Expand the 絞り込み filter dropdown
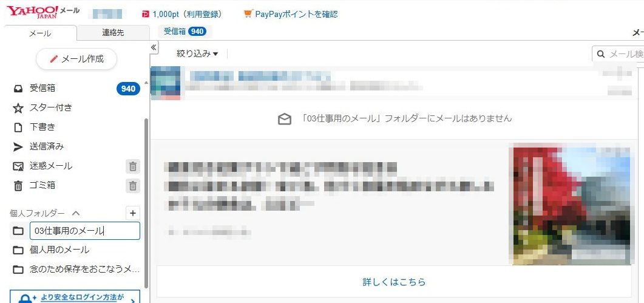This screenshot has height=303, width=644. pos(197,53)
